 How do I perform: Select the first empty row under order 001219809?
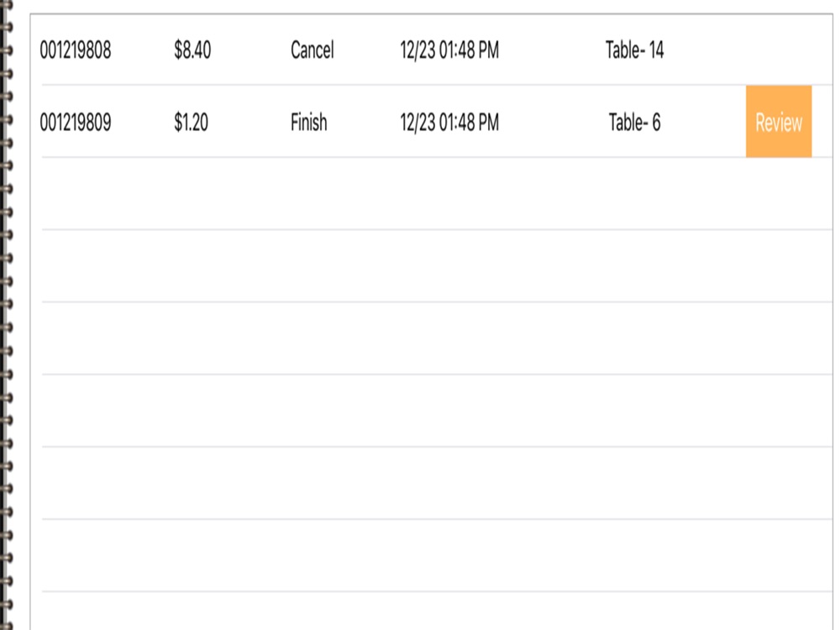coord(437,193)
